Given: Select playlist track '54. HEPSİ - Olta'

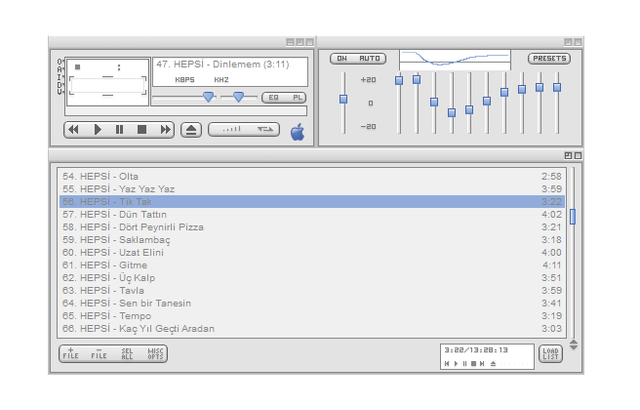Looking at the screenshot, I should [312, 176].
